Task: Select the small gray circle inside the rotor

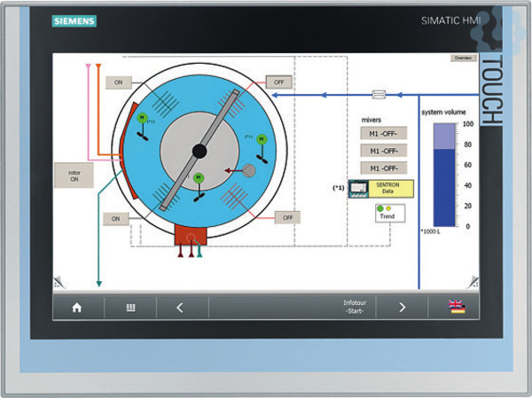Action: coord(249,169)
